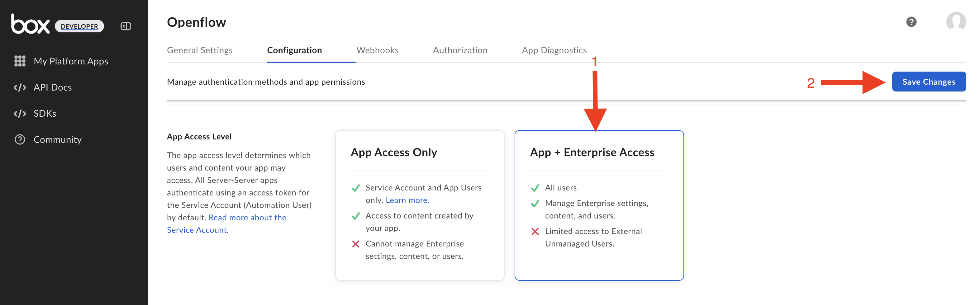The height and width of the screenshot is (305, 980).
Task: Open help via top-right question icon
Action: tap(911, 22)
